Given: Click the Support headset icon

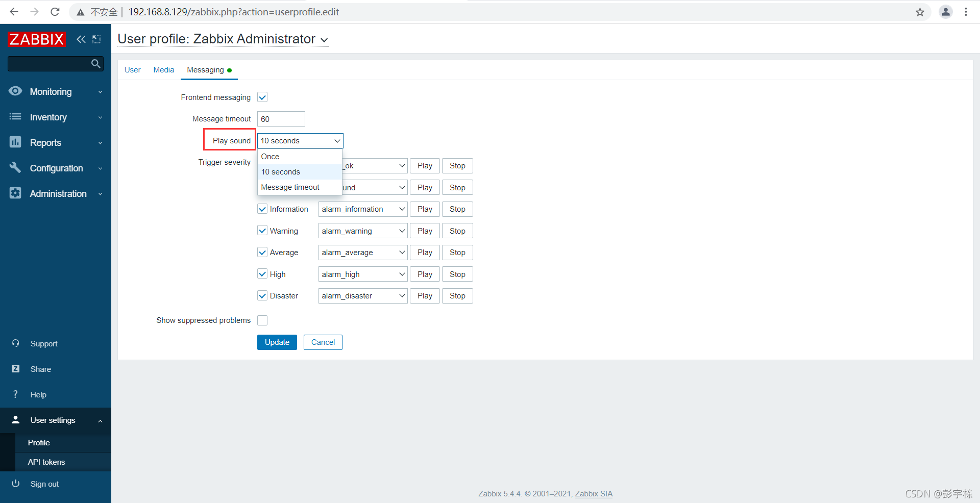Looking at the screenshot, I should click(15, 343).
